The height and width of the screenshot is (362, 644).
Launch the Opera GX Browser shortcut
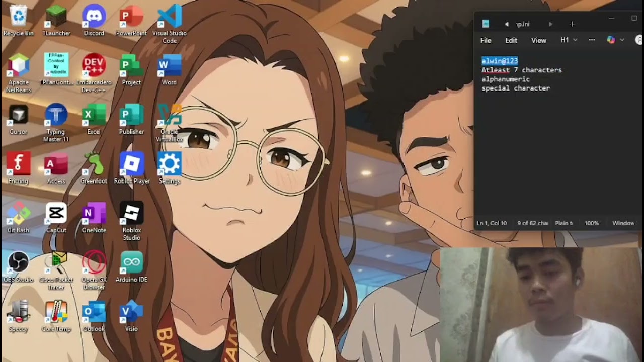click(x=94, y=271)
